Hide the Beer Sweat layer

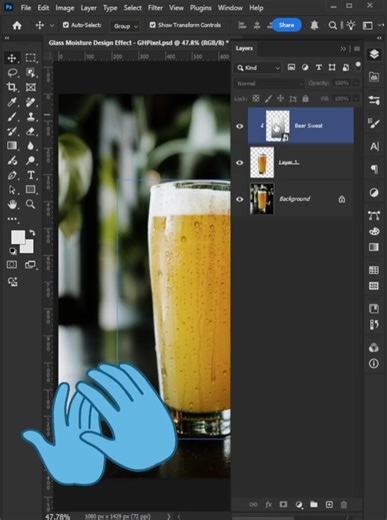pos(240,126)
